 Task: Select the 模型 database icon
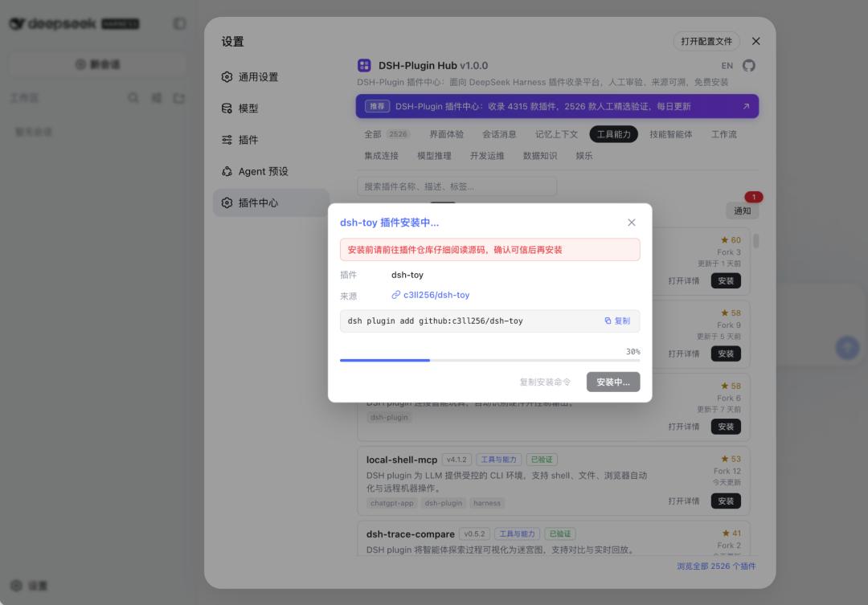coord(227,108)
